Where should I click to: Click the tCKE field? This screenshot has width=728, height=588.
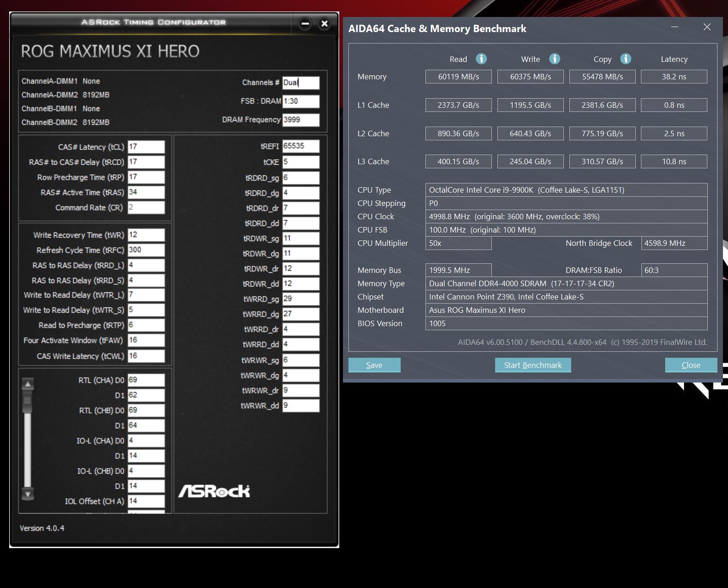pos(301,162)
